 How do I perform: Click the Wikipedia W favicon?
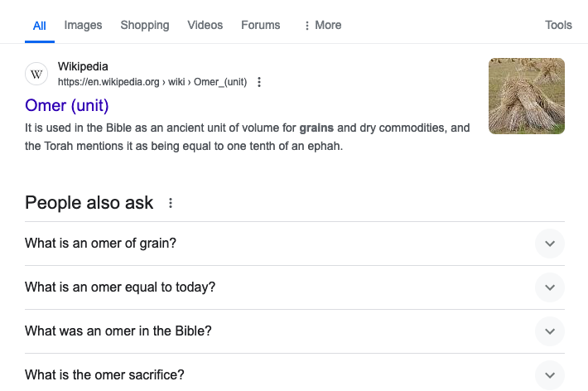[36, 74]
